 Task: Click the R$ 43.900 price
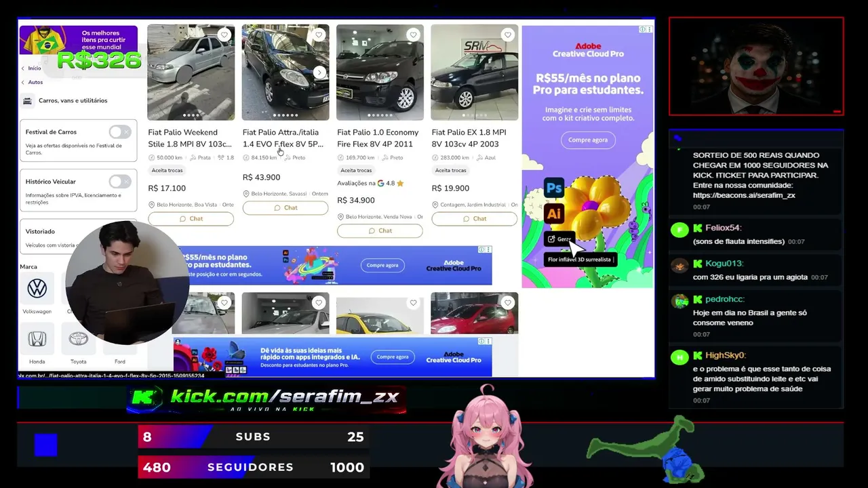tap(261, 178)
